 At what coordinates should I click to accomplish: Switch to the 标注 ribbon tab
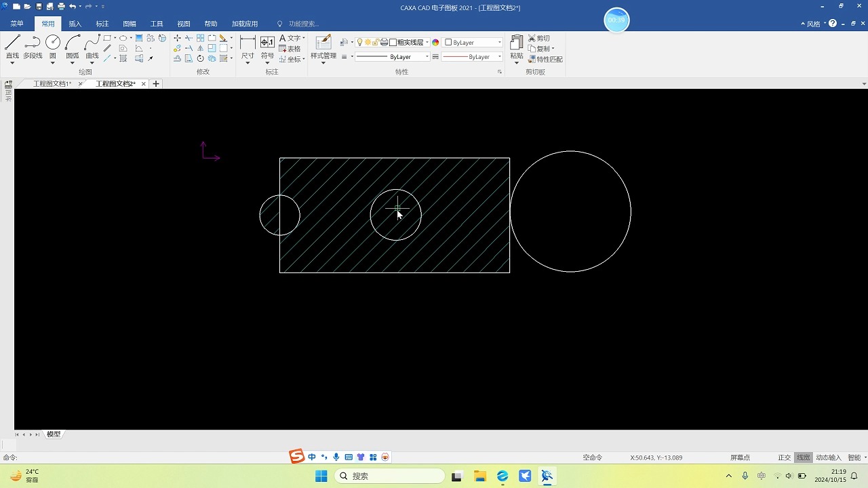point(102,24)
